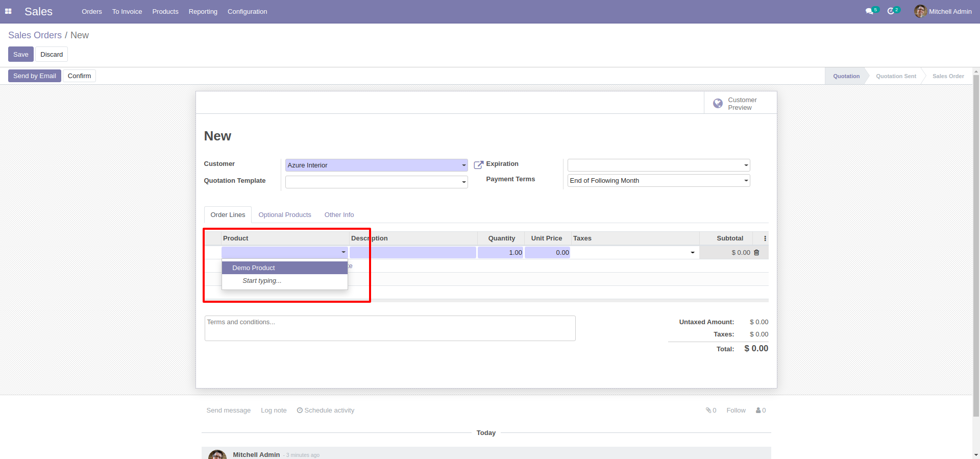This screenshot has width=980, height=459.
Task: Click Send message link
Action: 229,410
